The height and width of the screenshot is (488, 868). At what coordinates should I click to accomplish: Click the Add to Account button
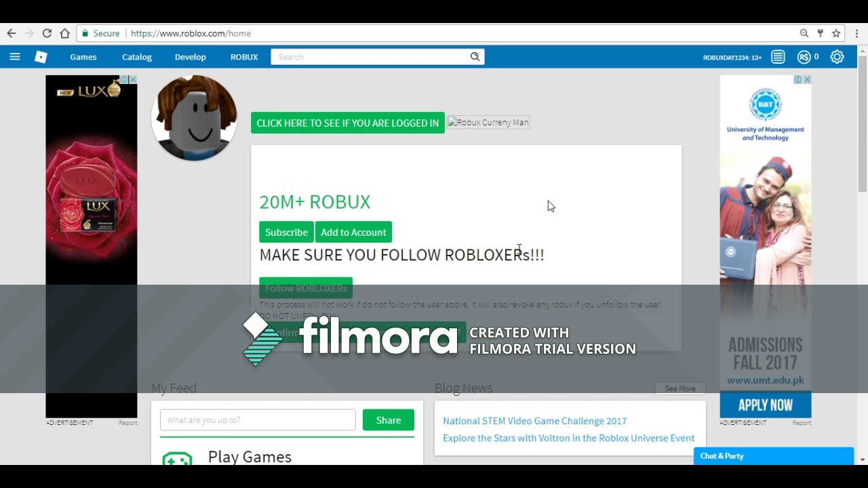pos(353,232)
